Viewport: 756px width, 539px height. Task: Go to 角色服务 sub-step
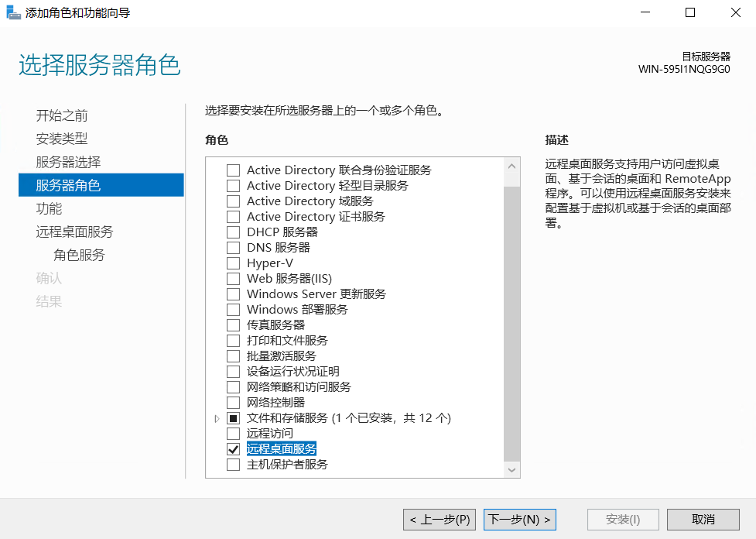[79, 255]
